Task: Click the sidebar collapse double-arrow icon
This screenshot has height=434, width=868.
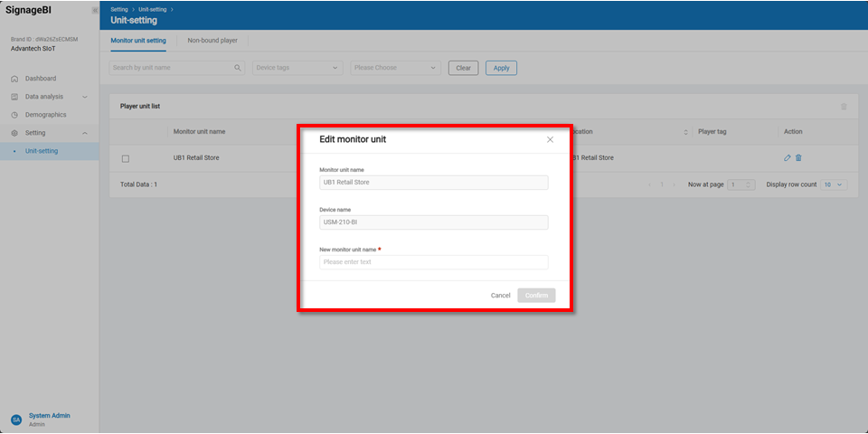Action: click(95, 10)
